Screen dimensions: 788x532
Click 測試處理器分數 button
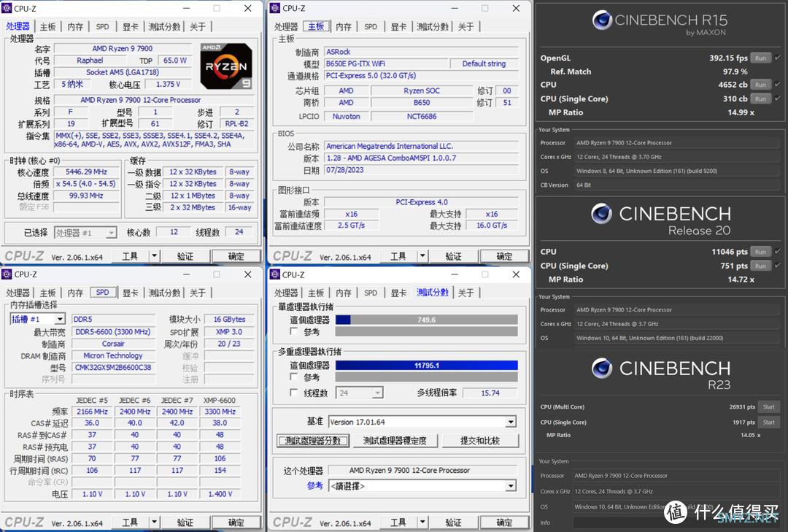pyautogui.click(x=313, y=441)
